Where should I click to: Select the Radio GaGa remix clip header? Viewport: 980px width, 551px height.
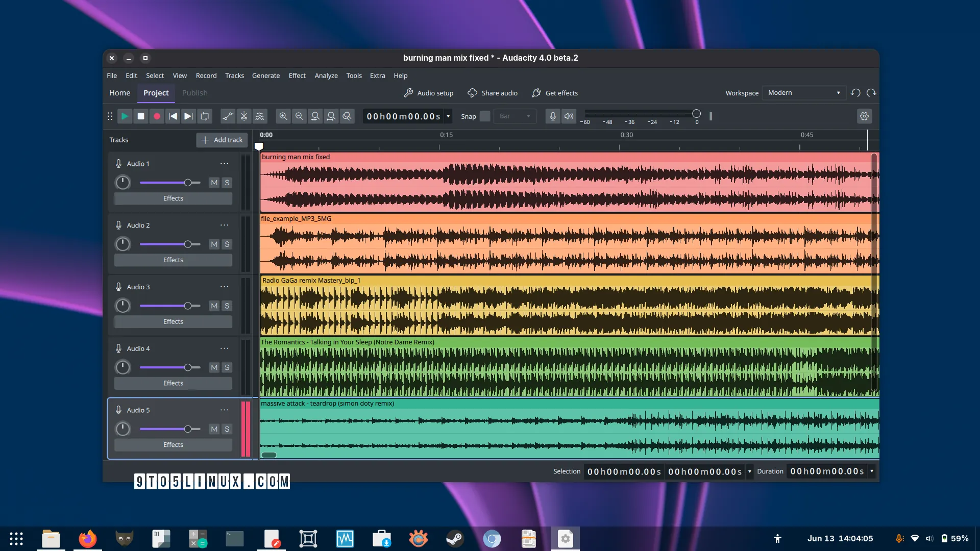(x=569, y=281)
